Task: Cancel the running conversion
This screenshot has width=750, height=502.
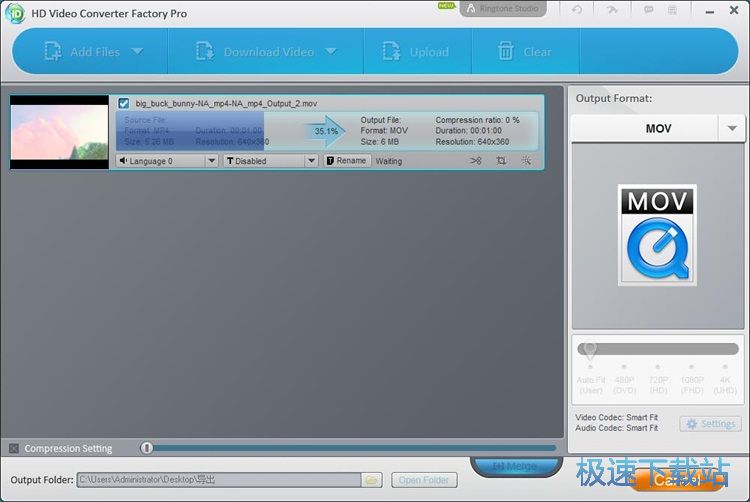Action: click(x=676, y=480)
